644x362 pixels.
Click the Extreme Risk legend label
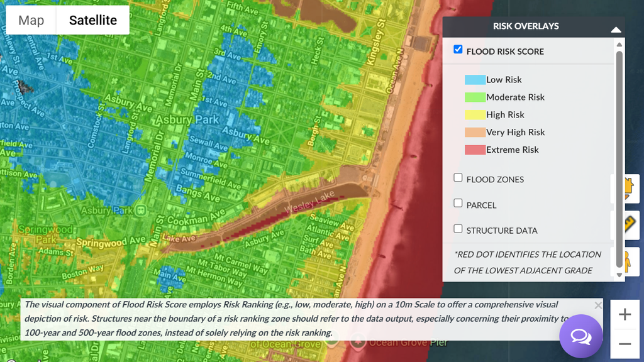[512, 150]
